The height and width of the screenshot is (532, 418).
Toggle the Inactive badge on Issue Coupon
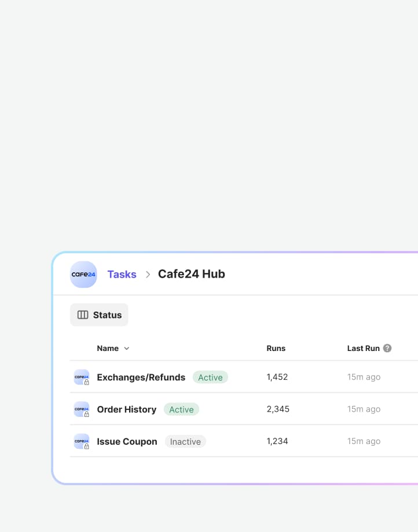click(x=185, y=442)
